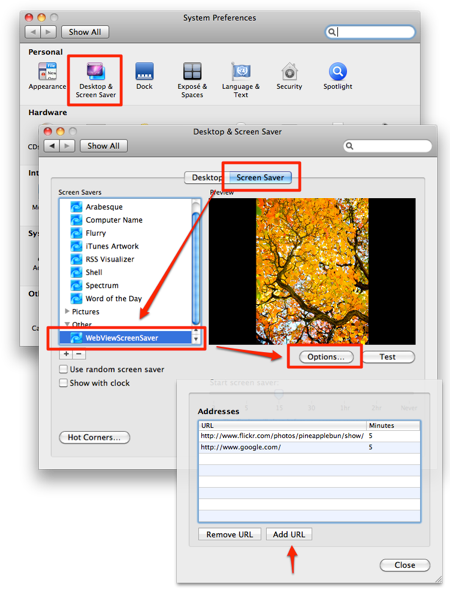Click Remove URL button
The height and width of the screenshot is (614, 450).
[230, 534]
